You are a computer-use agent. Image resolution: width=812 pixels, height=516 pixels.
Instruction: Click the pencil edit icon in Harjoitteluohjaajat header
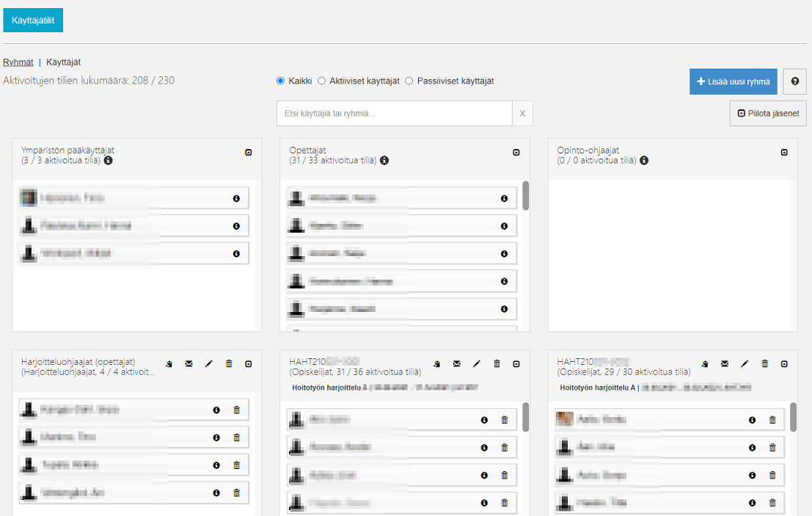208,363
